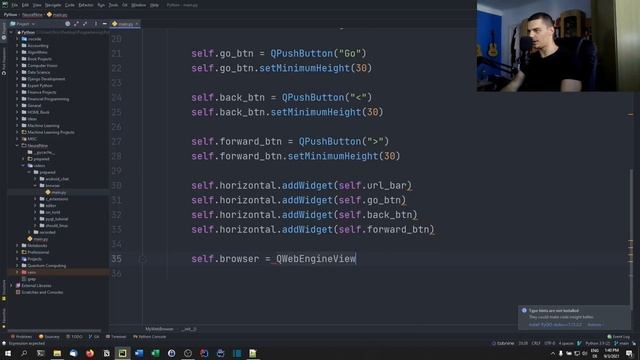Open the Git tool window
The height and width of the screenshot is (360, 640).
94,337
